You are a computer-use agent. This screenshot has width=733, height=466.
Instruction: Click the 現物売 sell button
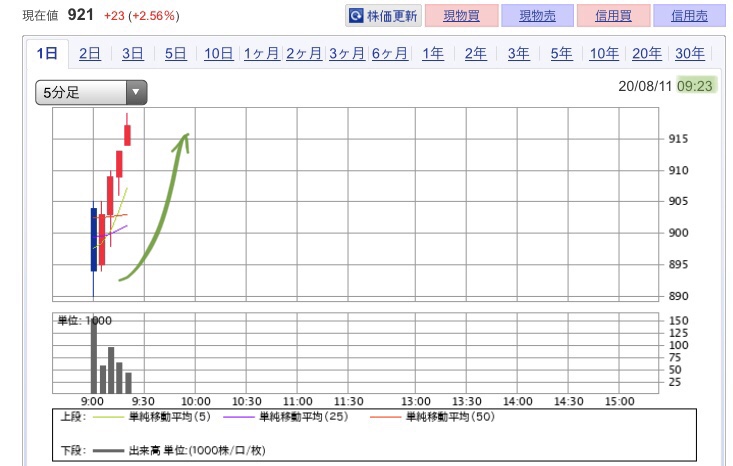(537, 16)
